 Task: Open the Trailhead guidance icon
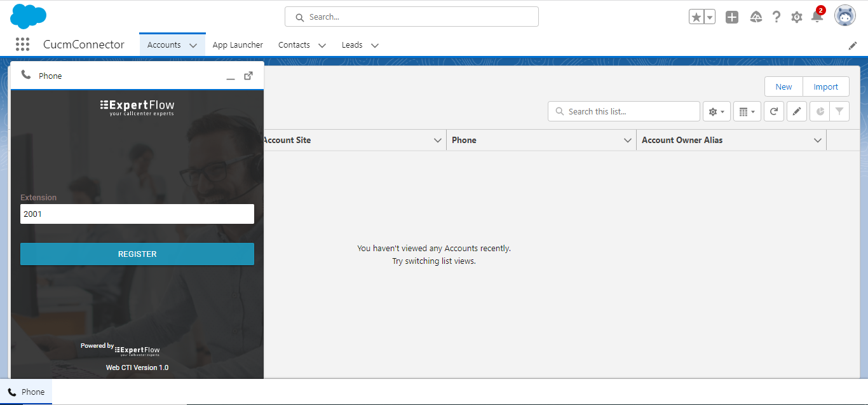click(x=756, y=17)
